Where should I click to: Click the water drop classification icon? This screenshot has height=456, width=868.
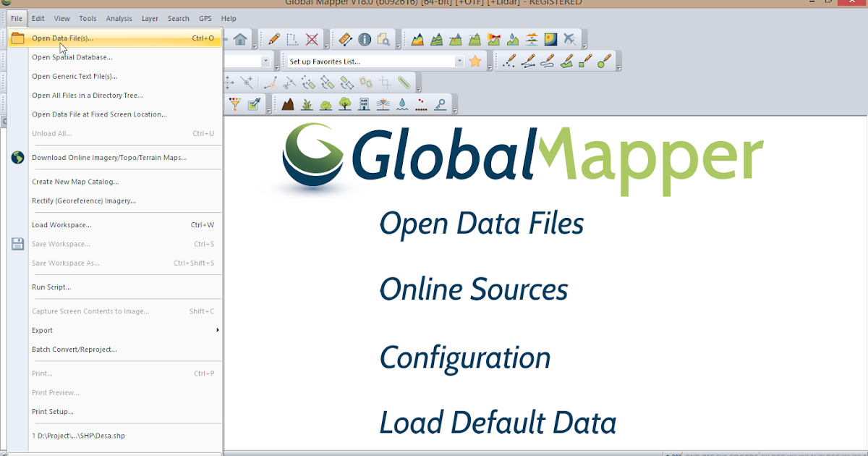coord(402,104)
